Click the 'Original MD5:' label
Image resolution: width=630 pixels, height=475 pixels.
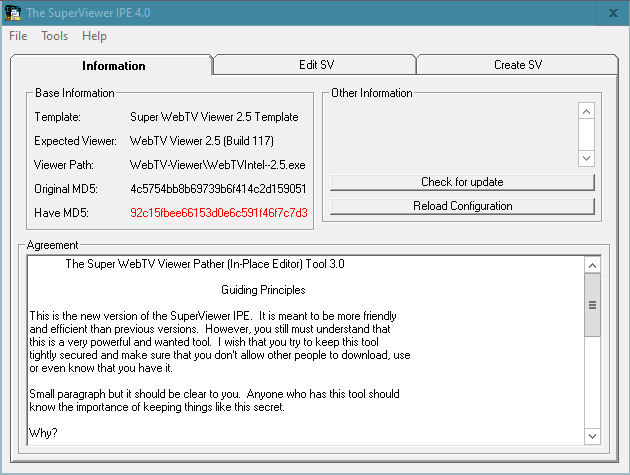point(66,189)
